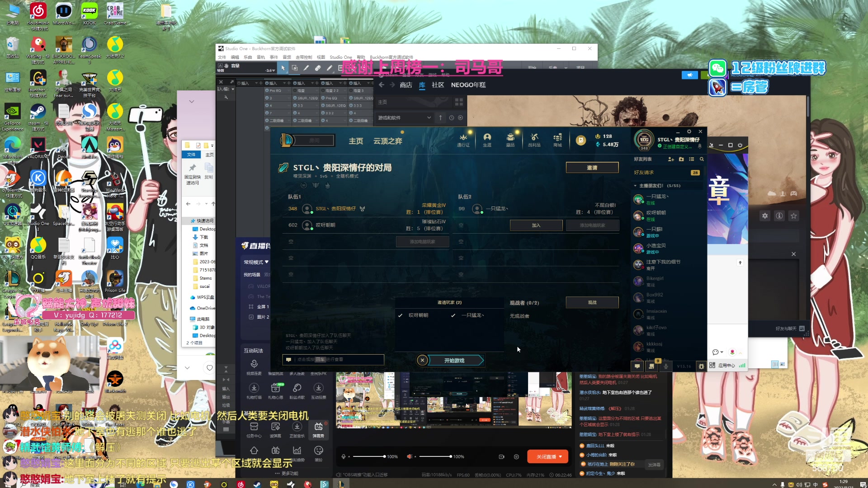The height and width of the screenshot is (488, 868).
Task: Click the new folder icon in friends list
Action: (681, 159)
